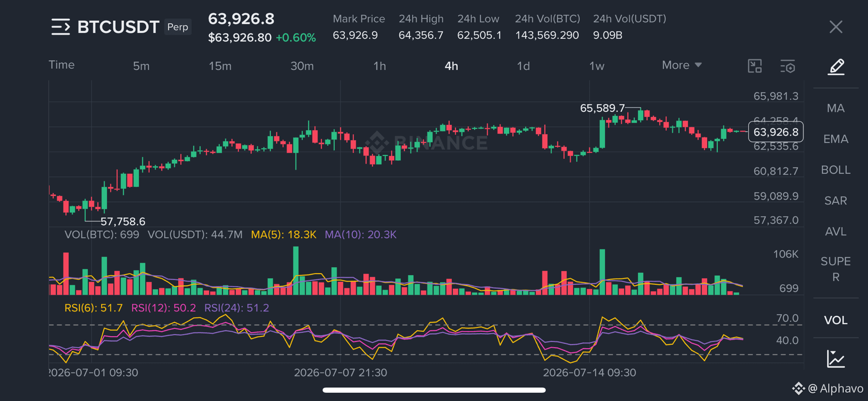Screen dimensions: 868x401
Task: Toggle the SAR indicator
Action: [836, 200]
